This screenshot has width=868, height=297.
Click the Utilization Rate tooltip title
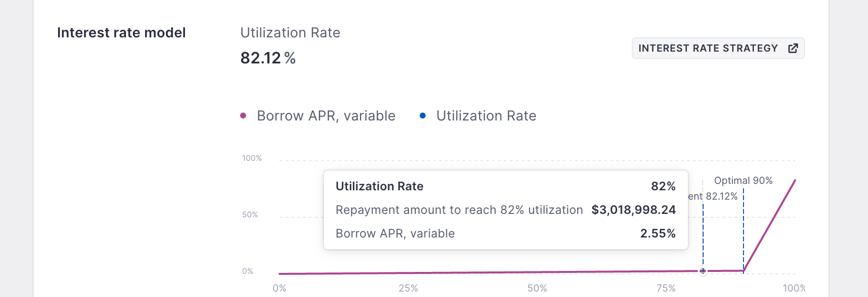coord(379,186)
